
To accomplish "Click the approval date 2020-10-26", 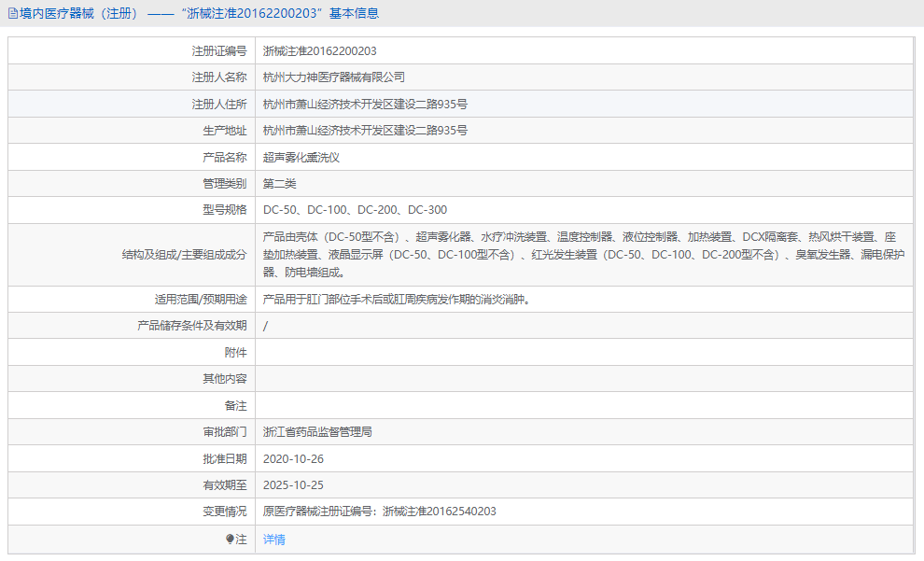I will [293, 459].
